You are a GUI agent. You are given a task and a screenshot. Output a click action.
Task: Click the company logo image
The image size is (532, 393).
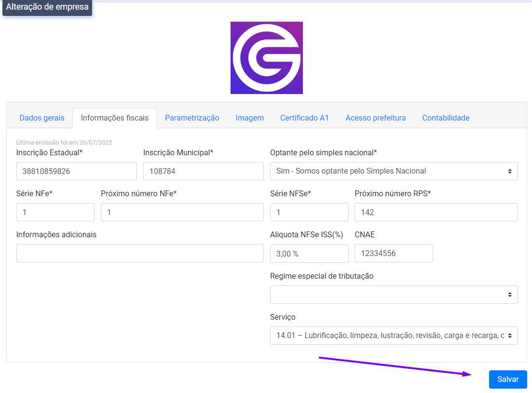coord(266,58)
